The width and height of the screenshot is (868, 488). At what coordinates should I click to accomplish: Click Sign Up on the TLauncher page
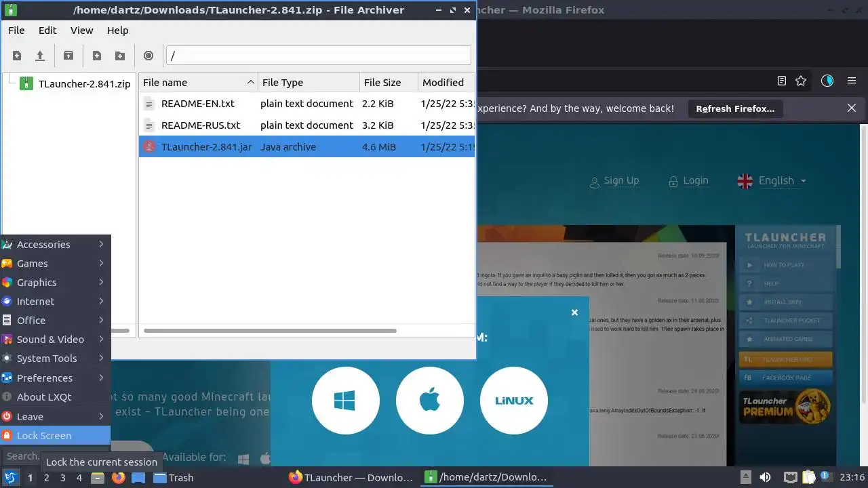coord(614,181)
